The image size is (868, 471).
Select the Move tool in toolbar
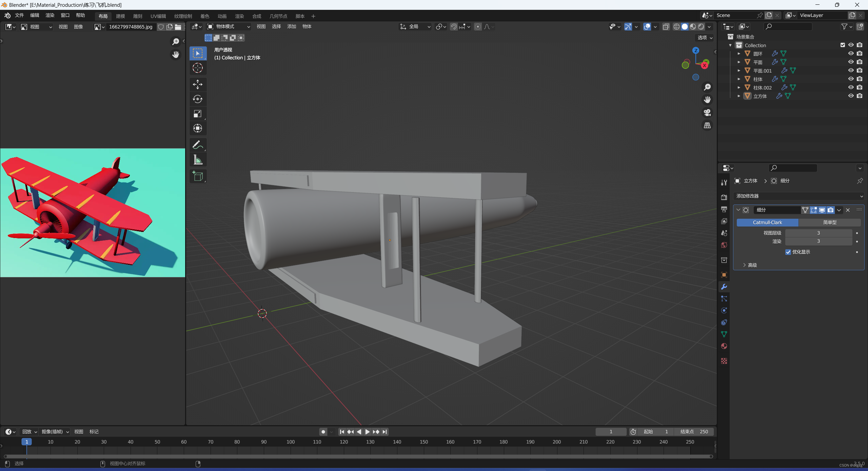point(198,83)
